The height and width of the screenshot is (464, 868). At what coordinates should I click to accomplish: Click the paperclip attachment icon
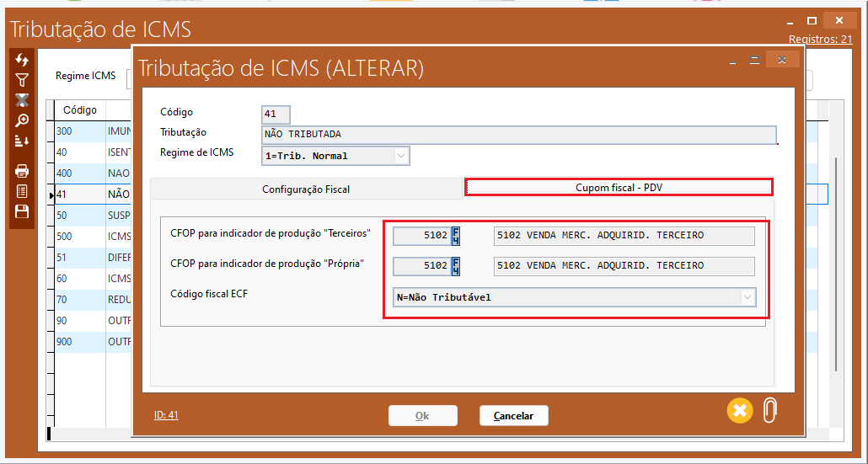click(x=770, y=410)
